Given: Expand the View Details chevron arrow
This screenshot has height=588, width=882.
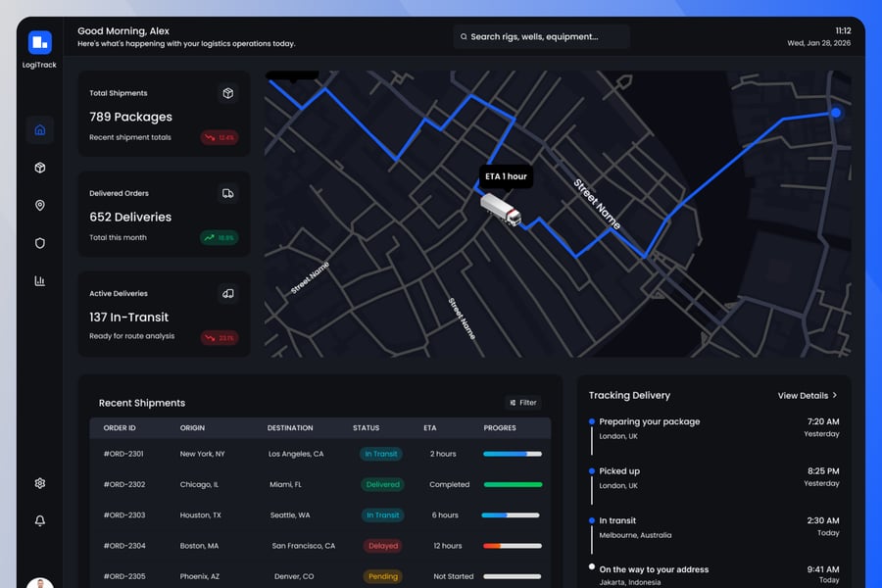Looking at the screenshot, I should [835, 396].
